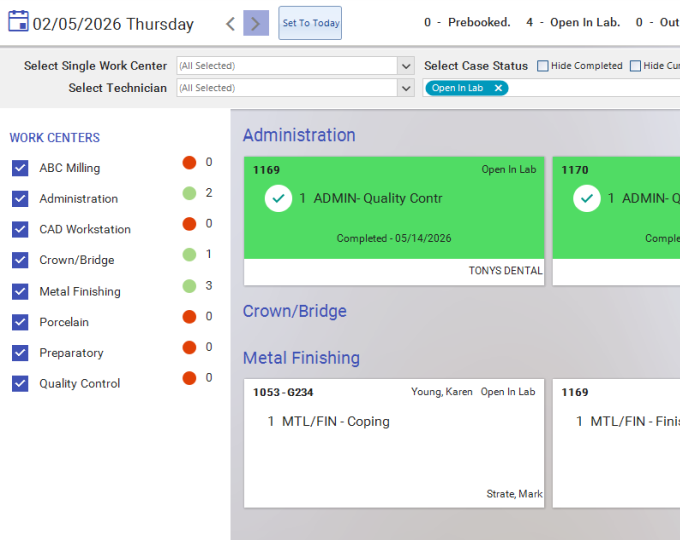This screenshot has height=540, width=680.
Task: Click Administration count of 2
Action: coord(209,193)
